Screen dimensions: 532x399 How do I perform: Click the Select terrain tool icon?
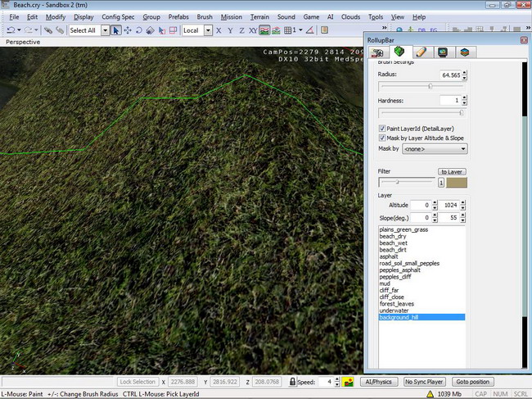[x=162, y=30]
